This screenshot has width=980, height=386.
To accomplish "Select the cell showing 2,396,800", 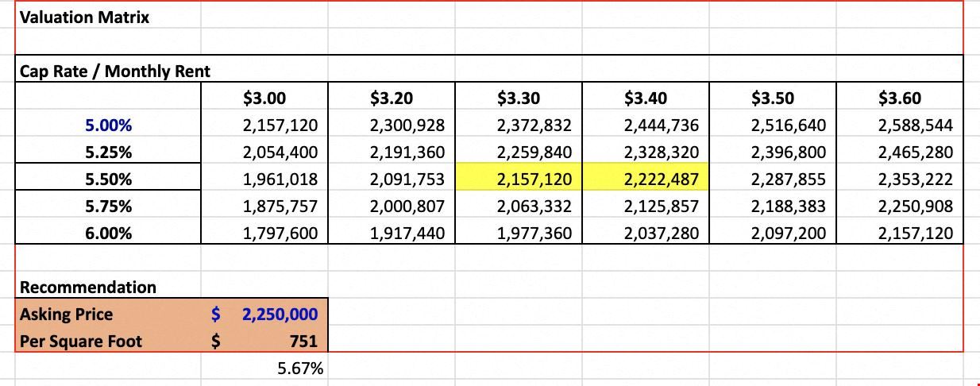I will coord(773,152).
